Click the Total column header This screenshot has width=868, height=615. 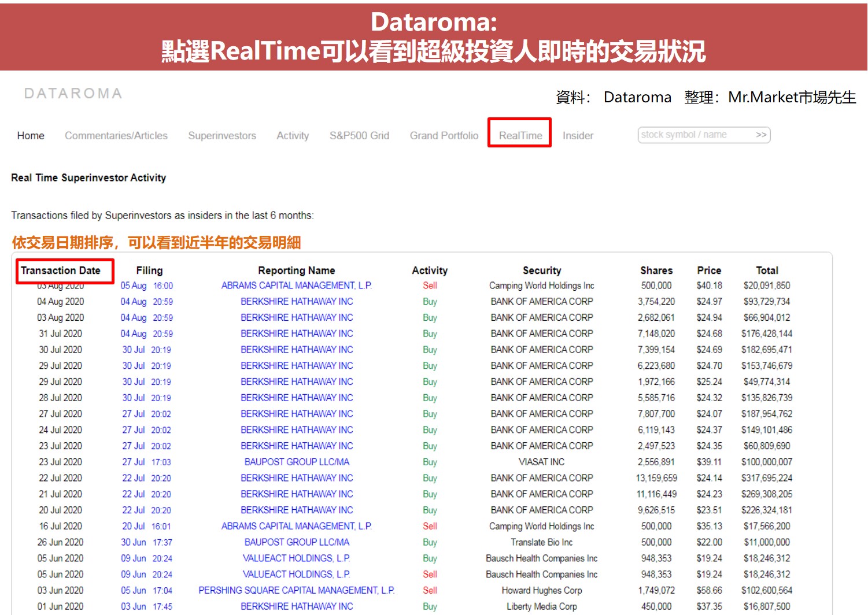pos(767,271)
